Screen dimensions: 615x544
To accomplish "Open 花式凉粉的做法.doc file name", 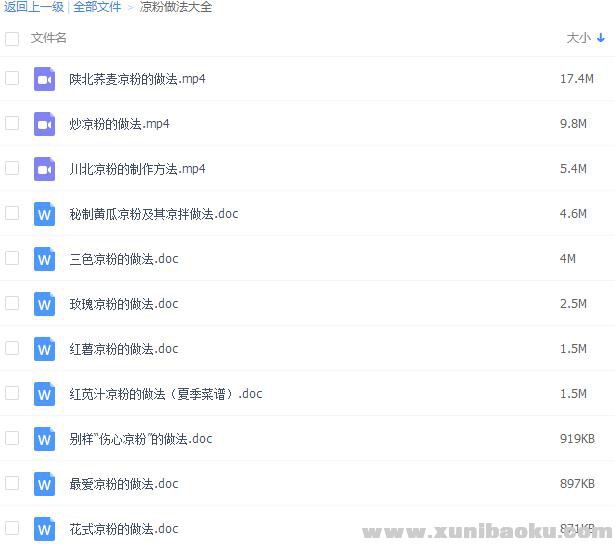I will (124, 529).
